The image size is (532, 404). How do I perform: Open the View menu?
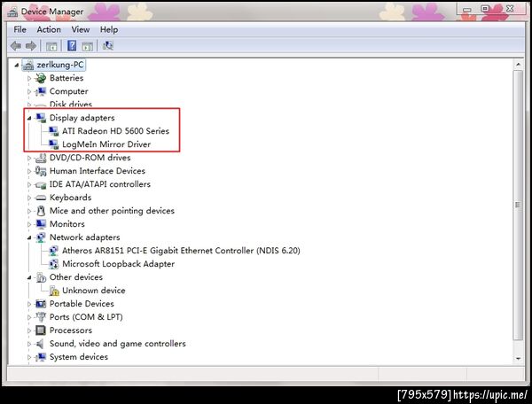click(81, 30)
